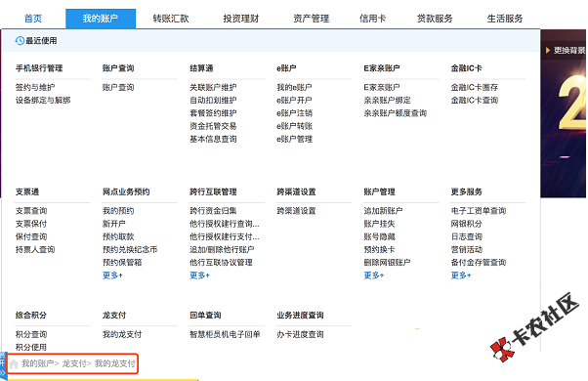
Task: Switch to 贷款服务 tab
Action: [x=435, y=19]
